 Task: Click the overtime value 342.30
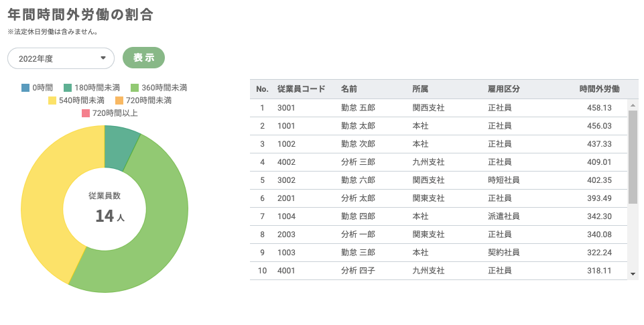pos(599,216)
